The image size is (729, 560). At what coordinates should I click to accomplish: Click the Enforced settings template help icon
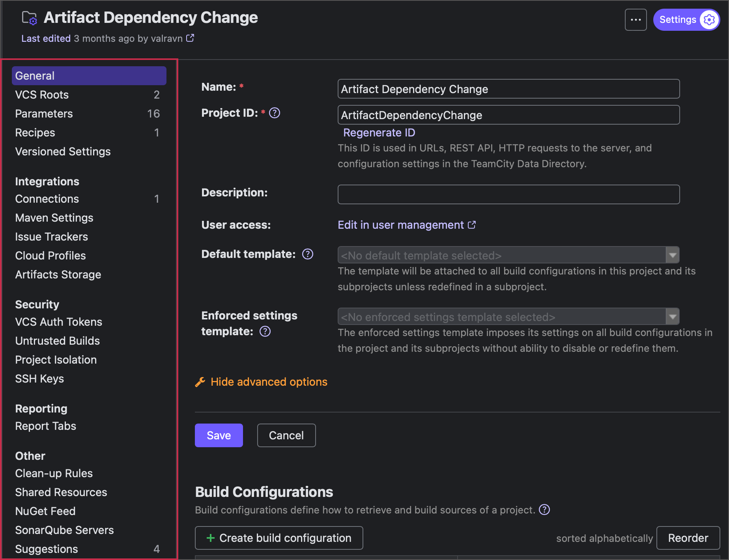(x=265, y=331)
